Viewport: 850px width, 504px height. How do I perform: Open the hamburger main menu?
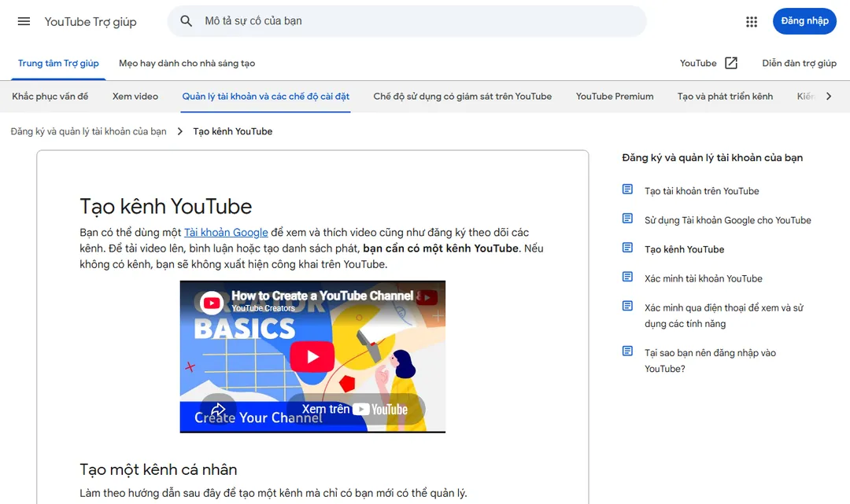click(x=24, y=22)
